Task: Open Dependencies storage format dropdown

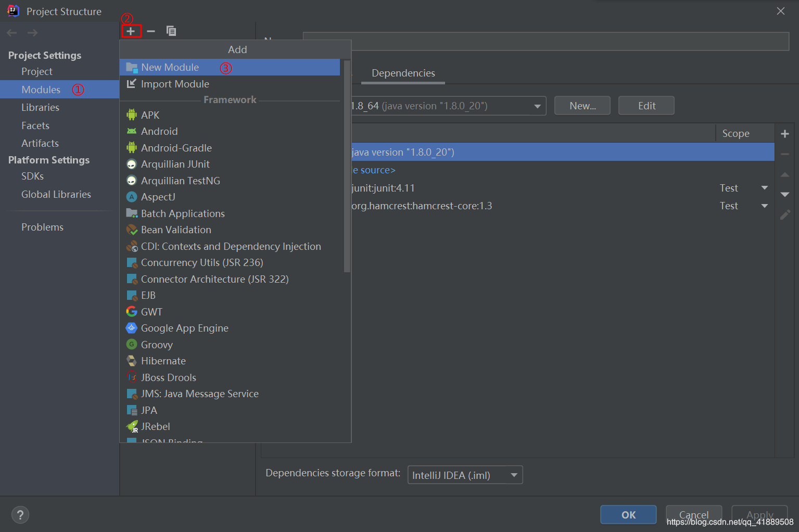Action: click(465, 475)
